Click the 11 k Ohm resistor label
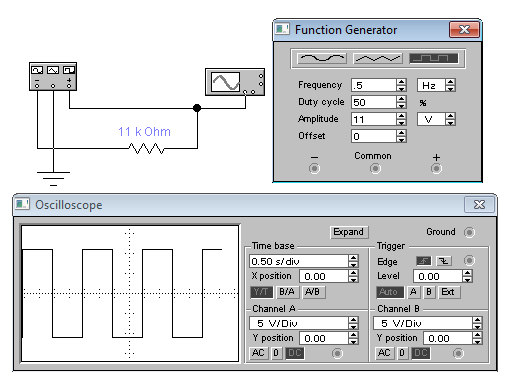The width and height of the screenshot is (527, 379). (x=144, y=131)
